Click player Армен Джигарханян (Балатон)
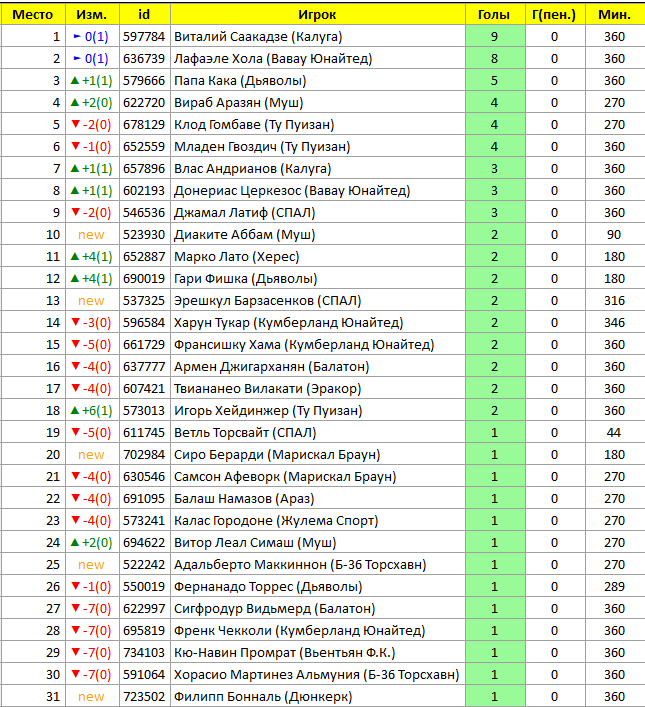This screenshot has width=645, height=707. tap(272, 367)
